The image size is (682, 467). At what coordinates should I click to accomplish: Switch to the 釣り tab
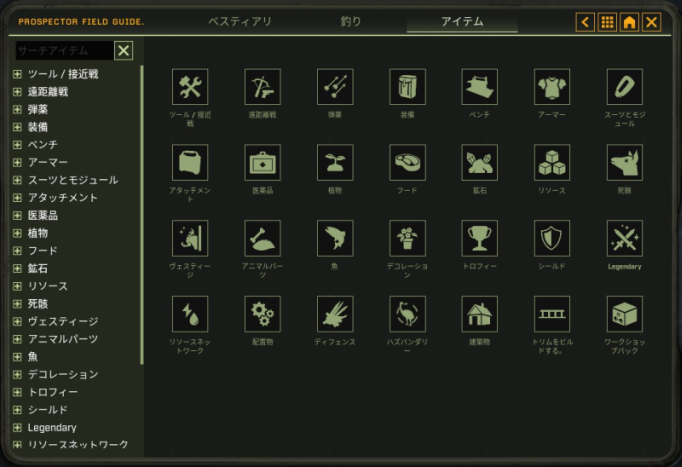coord(351,21)
